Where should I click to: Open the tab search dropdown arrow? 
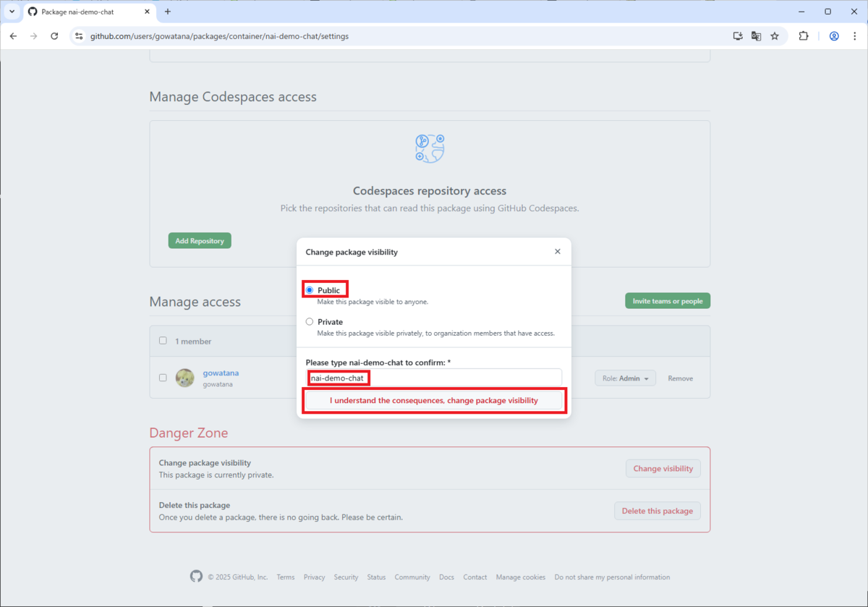click(12, 12)
